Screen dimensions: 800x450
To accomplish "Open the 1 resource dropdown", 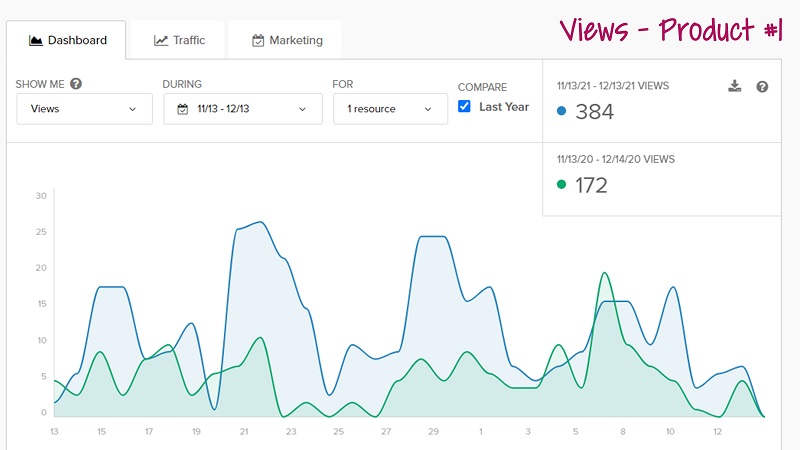I will (390, 109).
